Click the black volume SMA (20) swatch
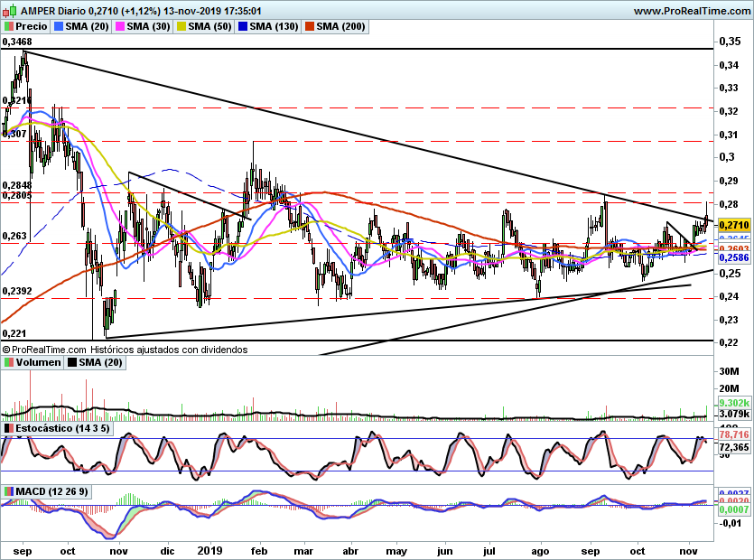This screenshot has width=754, height=560. (x=72, y=362)
